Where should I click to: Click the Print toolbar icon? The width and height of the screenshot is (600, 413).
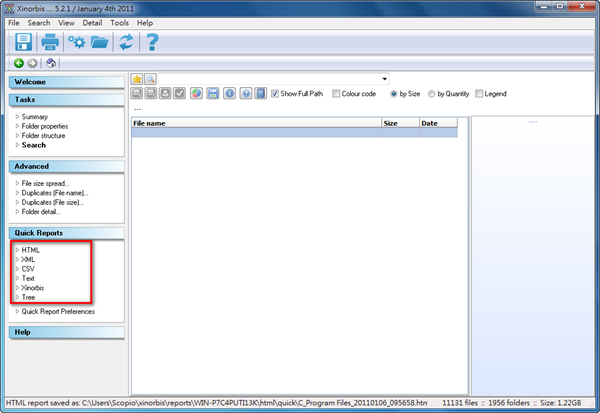tap(50, 42)
